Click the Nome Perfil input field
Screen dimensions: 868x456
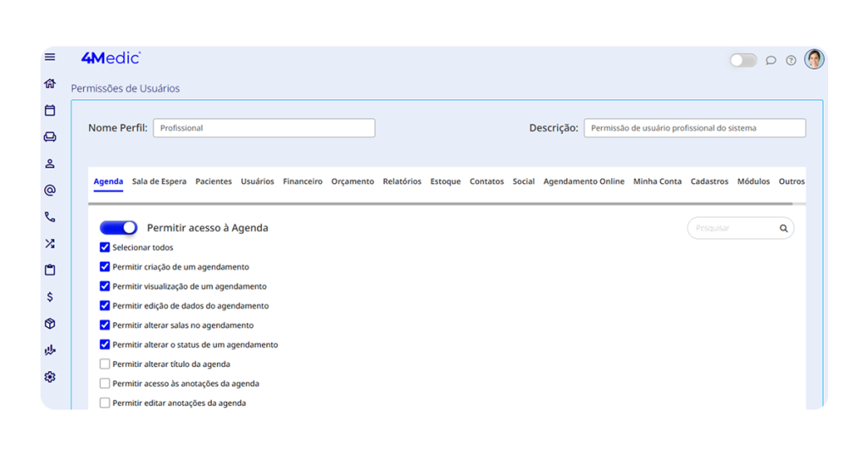(264, 128)
